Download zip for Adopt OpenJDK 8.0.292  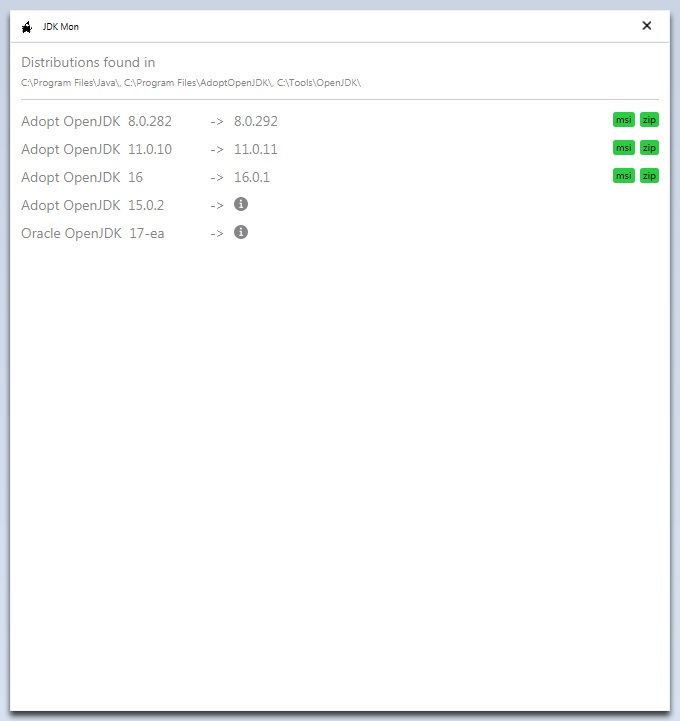pyautogui.click(x=649, y=120)
